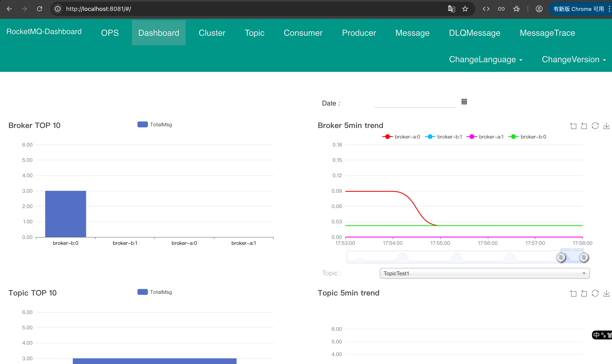The height and width of the screenshot is (364, 612).
Task: Click the Date input field
Action: [x=415, y=103]
